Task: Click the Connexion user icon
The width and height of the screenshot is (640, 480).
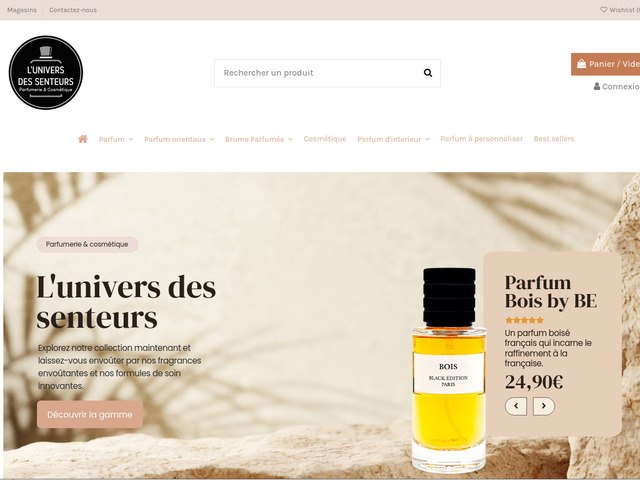Action: [x=597, y=86]
